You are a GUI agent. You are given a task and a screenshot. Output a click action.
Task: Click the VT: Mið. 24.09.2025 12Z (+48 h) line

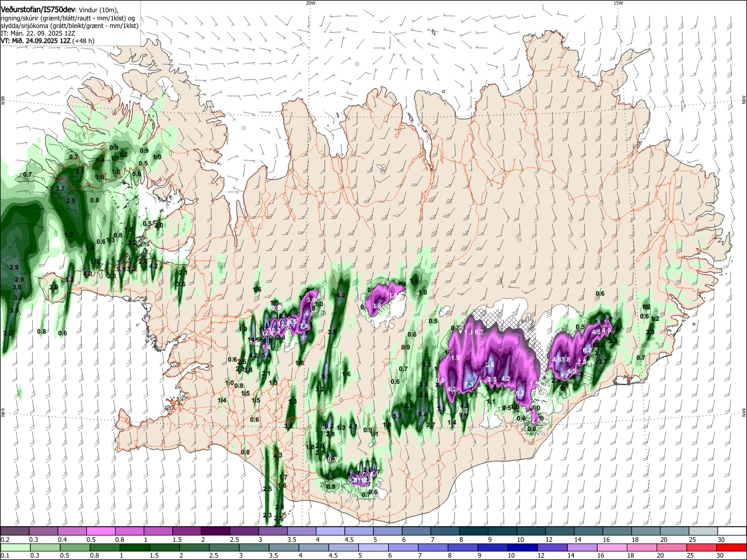pyautogui.click(x=48, y=41)
